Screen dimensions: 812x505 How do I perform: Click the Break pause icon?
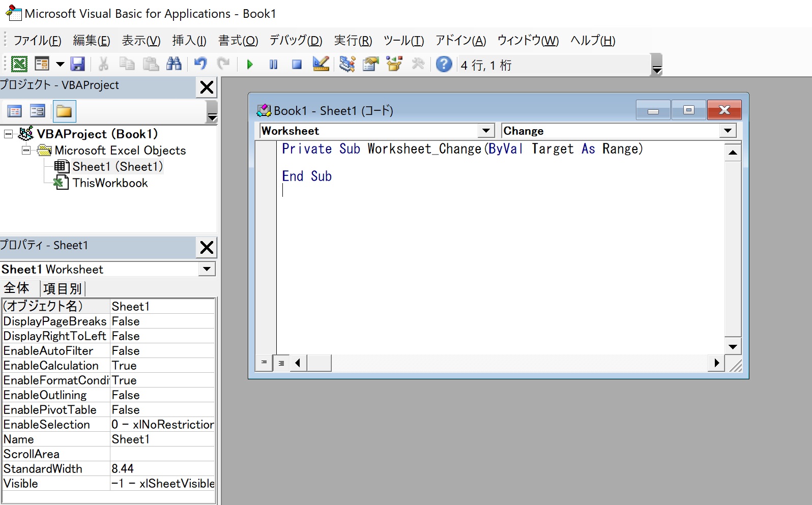pyautogui.click(x=273, y=65)
